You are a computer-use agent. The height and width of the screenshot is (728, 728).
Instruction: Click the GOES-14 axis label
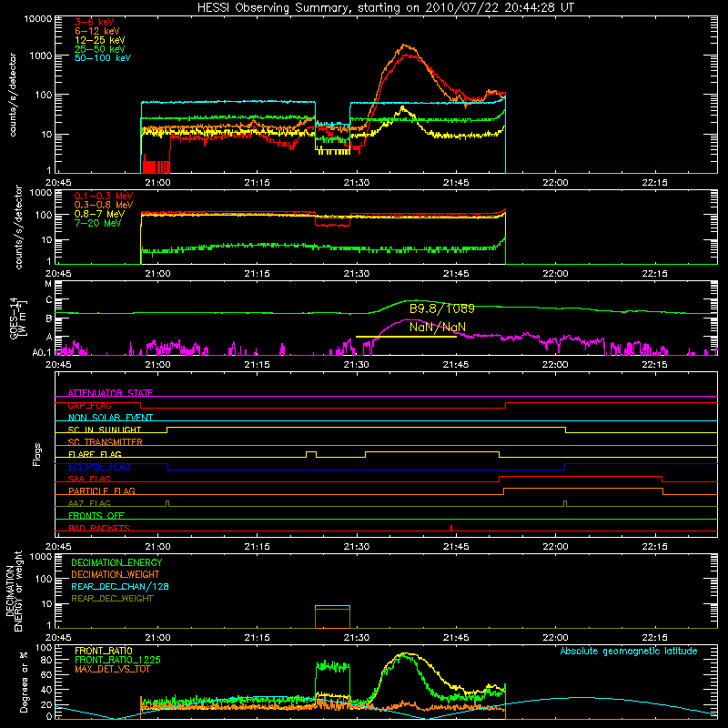click(14, 318)
